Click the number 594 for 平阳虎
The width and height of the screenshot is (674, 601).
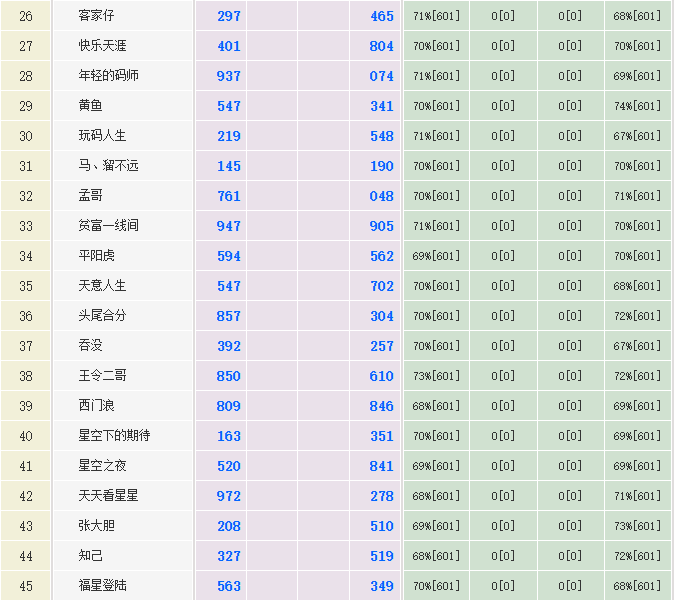[x=229, y=256]
